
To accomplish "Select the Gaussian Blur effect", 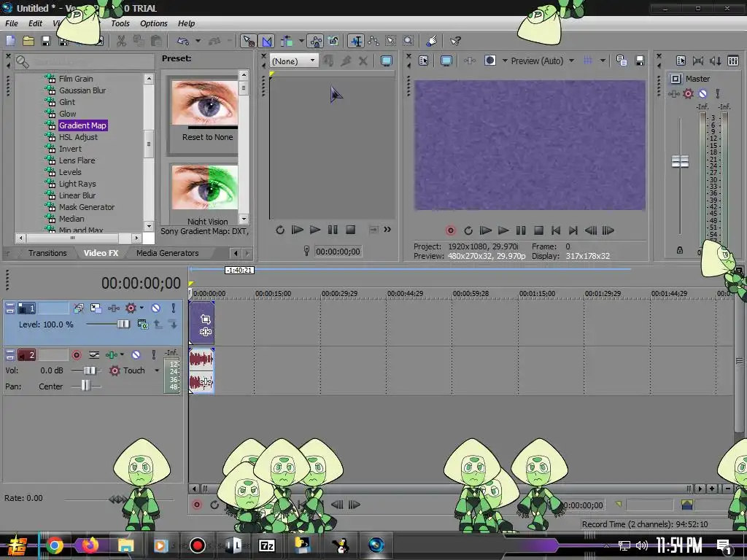I will point(82,90).
